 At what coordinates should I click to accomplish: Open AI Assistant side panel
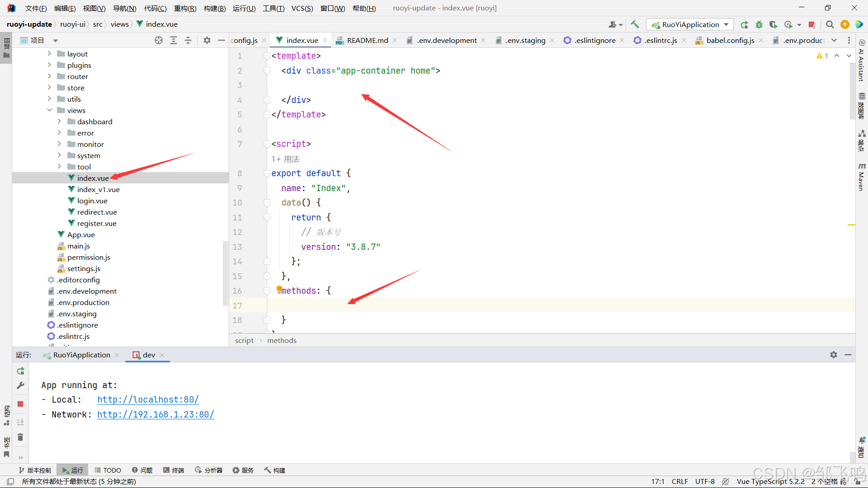click(x=862, y=61)
